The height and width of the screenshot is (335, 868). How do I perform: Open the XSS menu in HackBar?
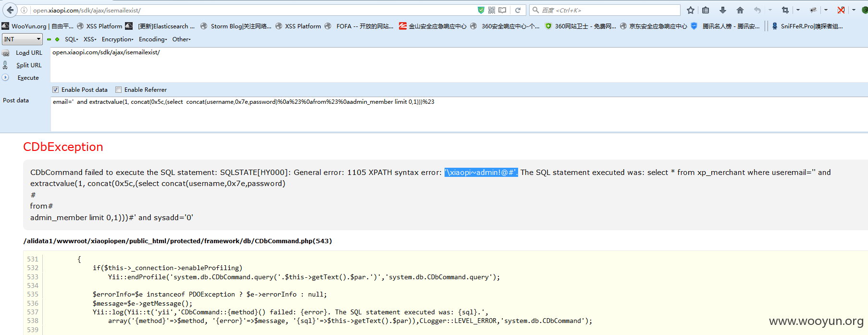pos(90,39)
